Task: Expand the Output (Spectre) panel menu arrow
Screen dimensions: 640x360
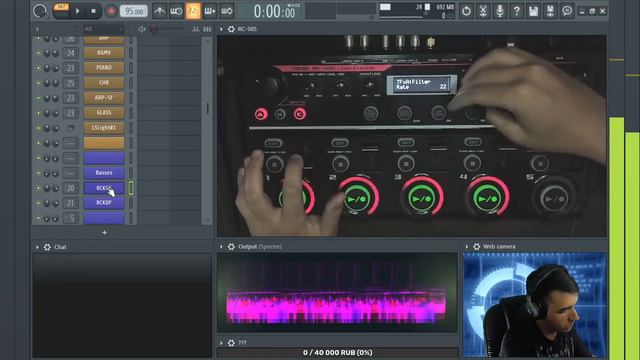Action: (221, 247)
